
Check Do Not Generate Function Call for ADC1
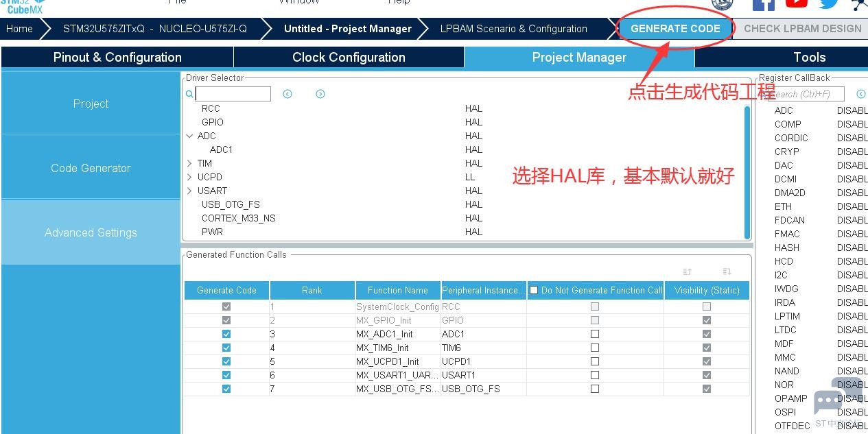point(595,334)
